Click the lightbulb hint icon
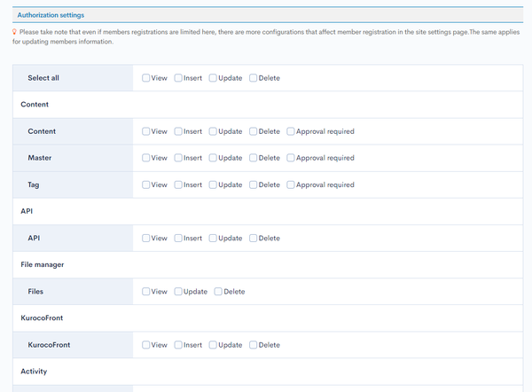The image size is (532, 392). pos(14,32)
